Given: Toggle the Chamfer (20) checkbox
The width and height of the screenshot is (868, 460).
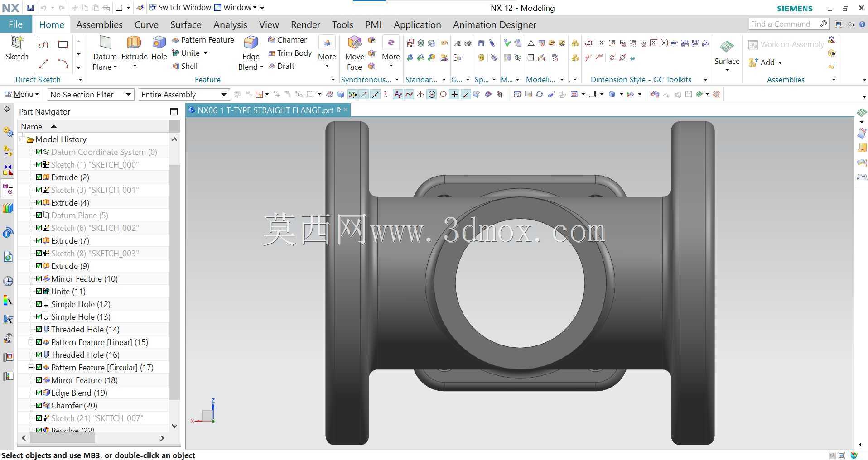Looking at the screenshot, I should pyautogui.click(x=39, y=405).
